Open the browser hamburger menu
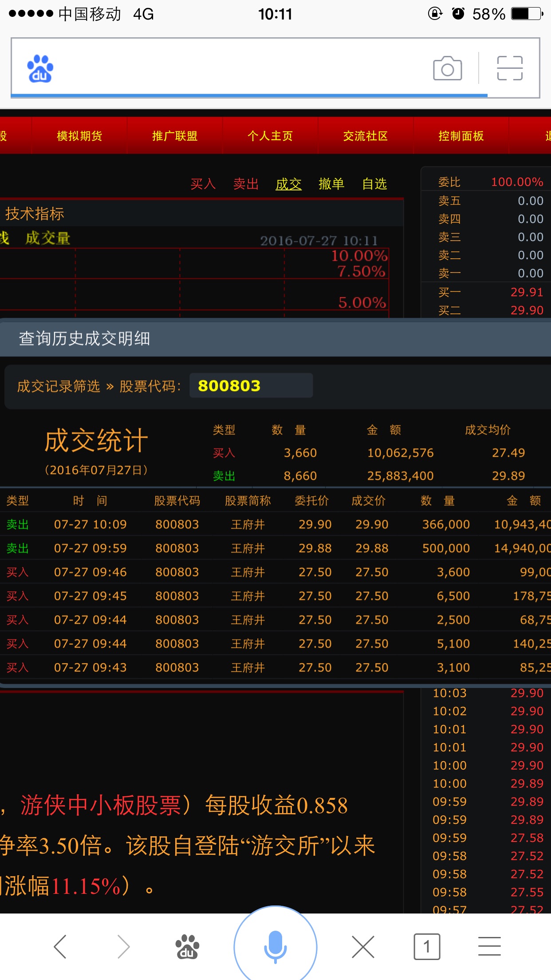 (489, 946)
